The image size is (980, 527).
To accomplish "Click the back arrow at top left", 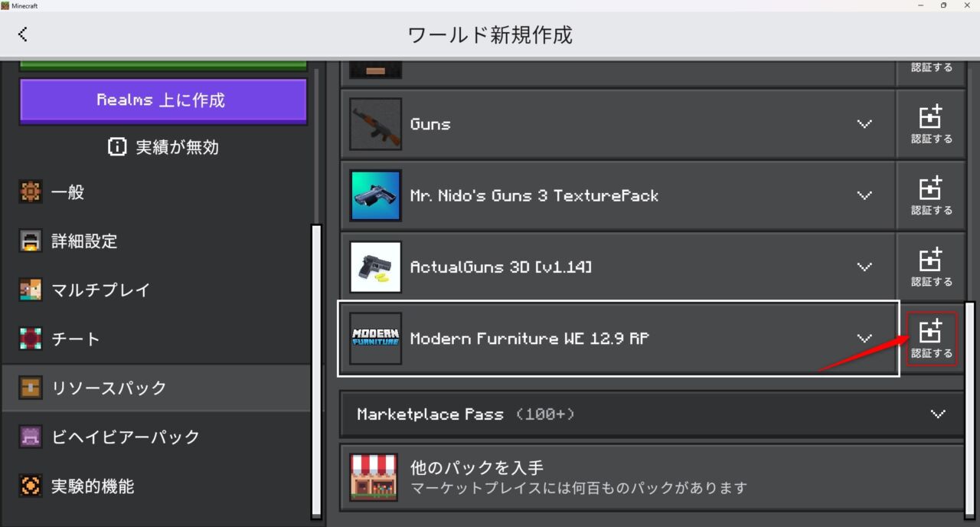I will point(23,34).
